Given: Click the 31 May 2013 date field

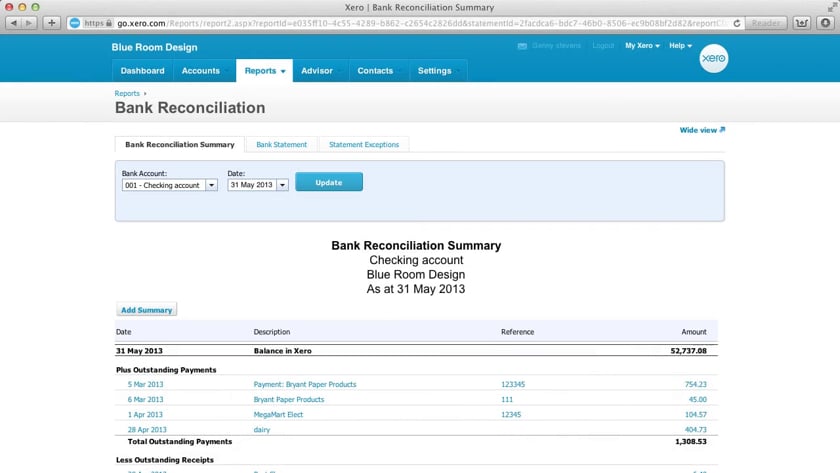Looking at the screenshot, I should tap(252, 185).
